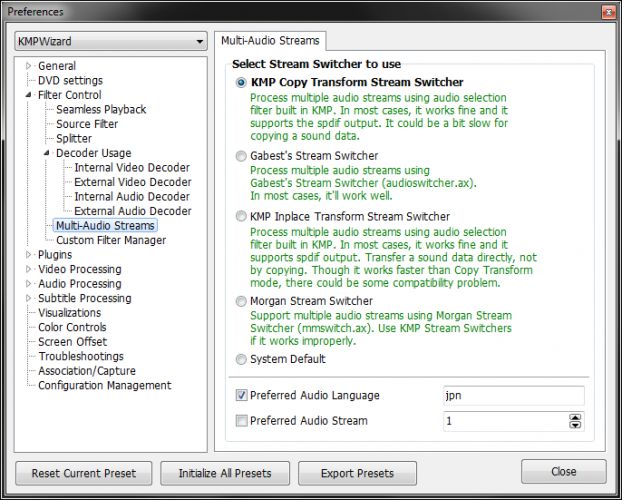Viewport: 622px width, 500px height.
Task: Select Morgan Stream Switcher radio button
Action: [241, 301]
